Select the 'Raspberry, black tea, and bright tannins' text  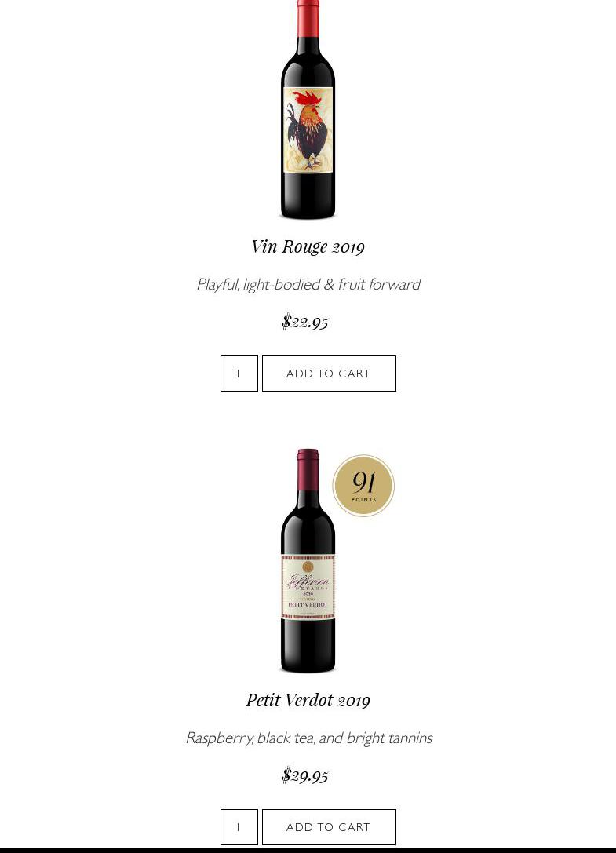(309, 738)
